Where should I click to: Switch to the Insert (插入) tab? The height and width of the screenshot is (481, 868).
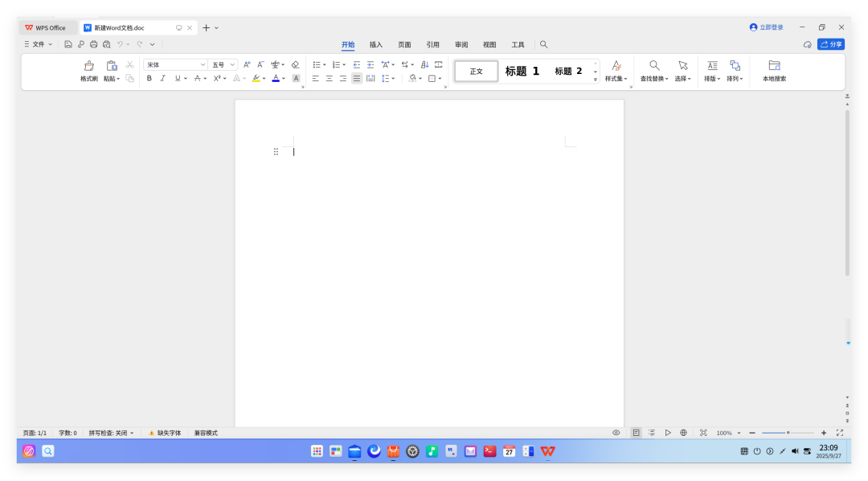pyautogui.click(x=376, y=44)
